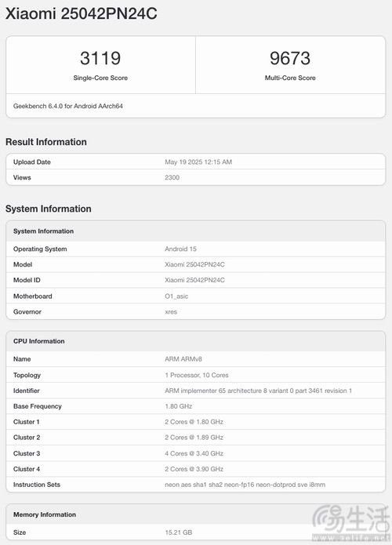This screenshot has height=545, width=392.
Task: Select the xres governor value
Action: (171, 312)
